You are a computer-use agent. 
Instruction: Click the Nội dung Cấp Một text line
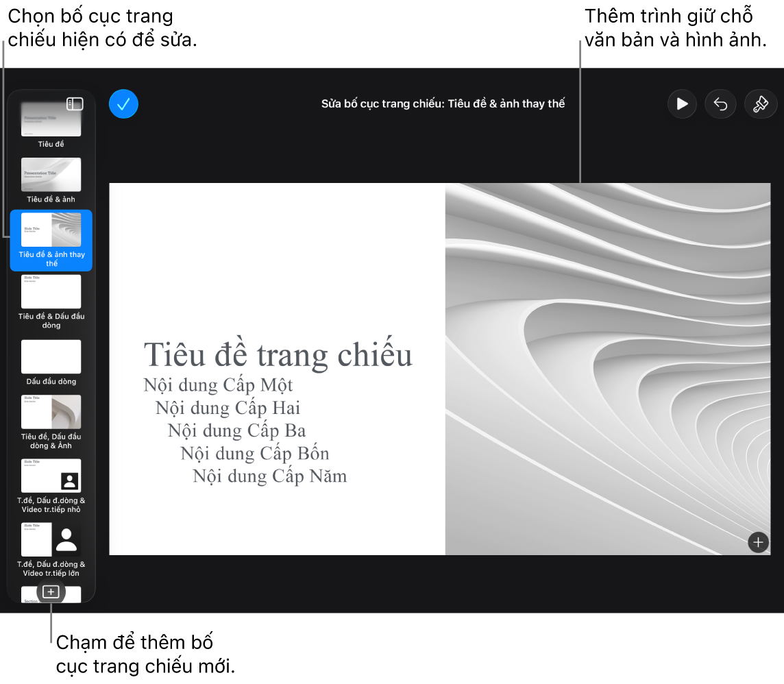click(x=218, y=385)
